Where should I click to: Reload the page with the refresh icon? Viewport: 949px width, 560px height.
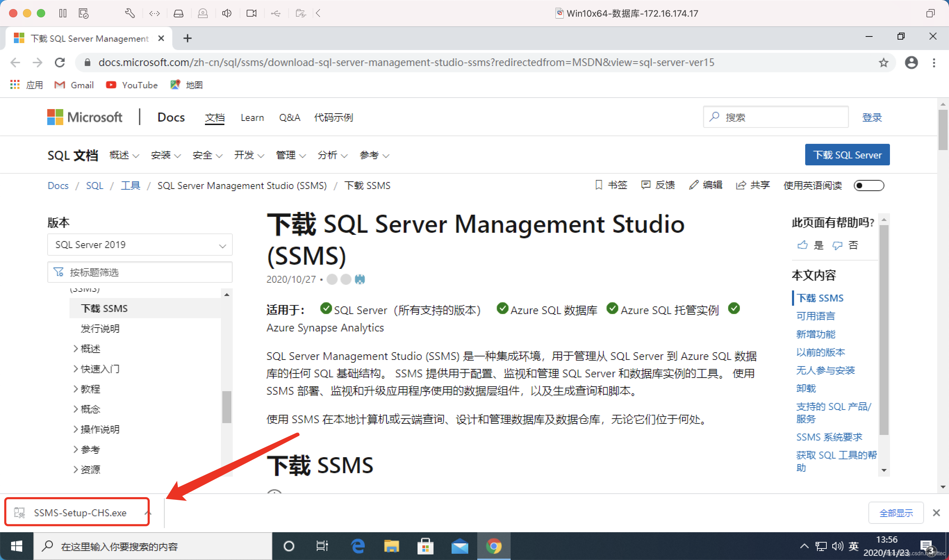coord(60,62)
